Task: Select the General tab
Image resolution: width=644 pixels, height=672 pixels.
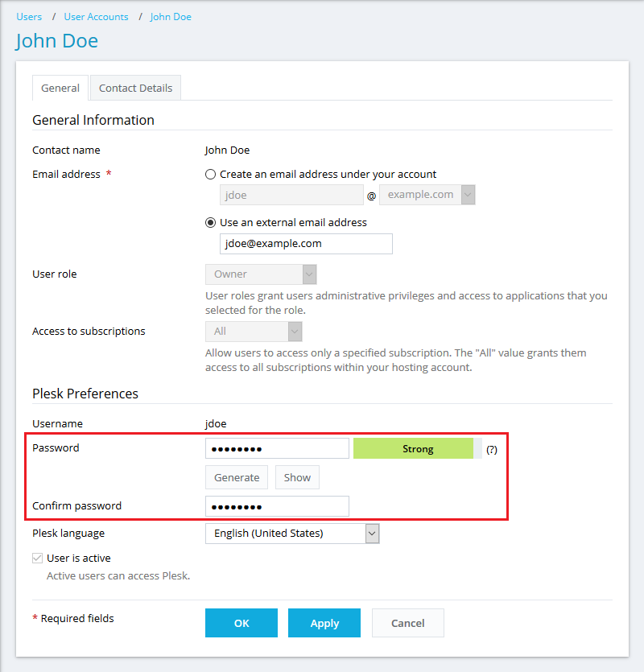Action: pos(60,88)
